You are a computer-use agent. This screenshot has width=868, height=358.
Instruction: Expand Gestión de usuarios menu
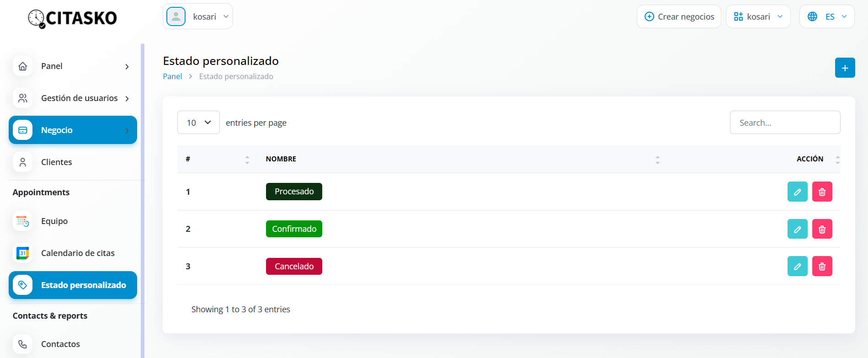79,98
